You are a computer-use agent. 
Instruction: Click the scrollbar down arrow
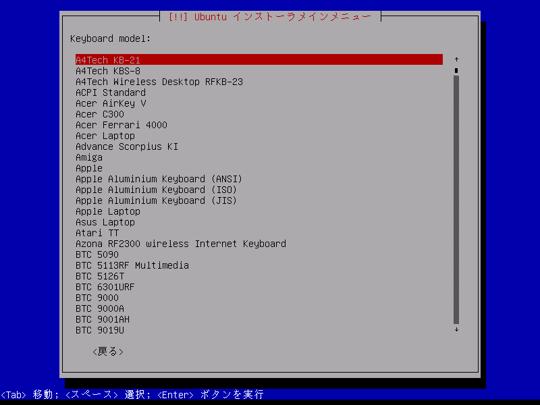pos(456,330)
